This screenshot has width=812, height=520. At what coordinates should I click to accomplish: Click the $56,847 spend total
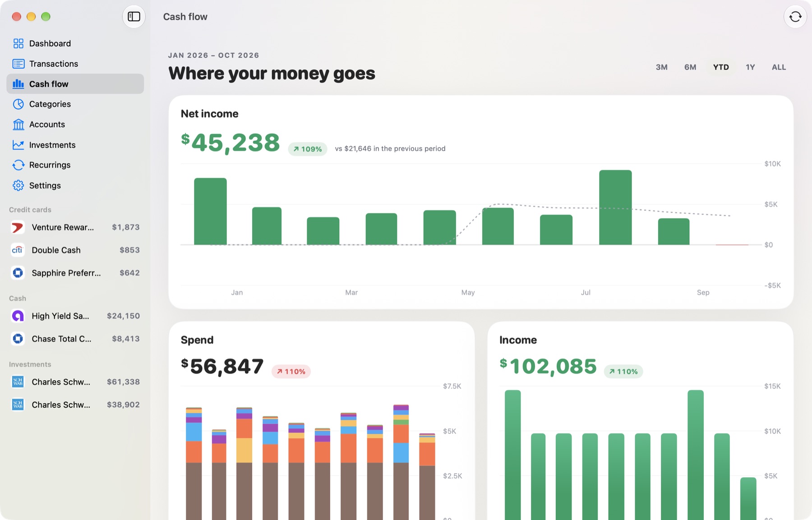tap(222, 366)
